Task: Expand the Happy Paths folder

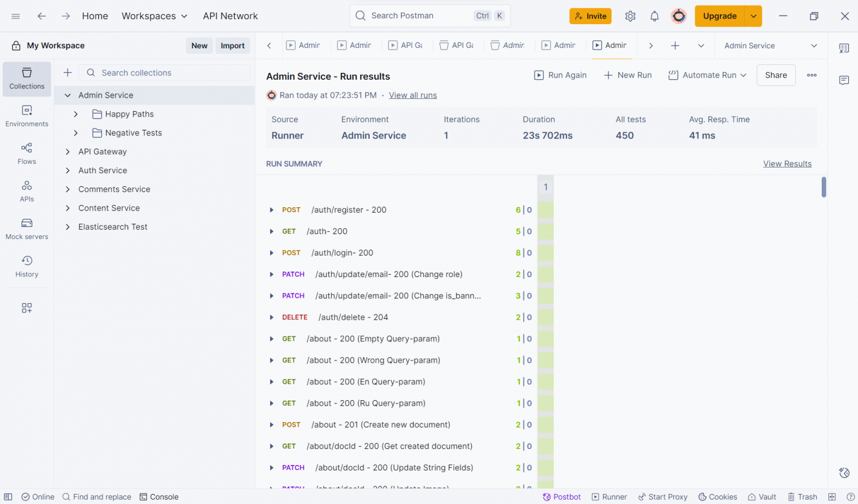Action: click(76, 114)
